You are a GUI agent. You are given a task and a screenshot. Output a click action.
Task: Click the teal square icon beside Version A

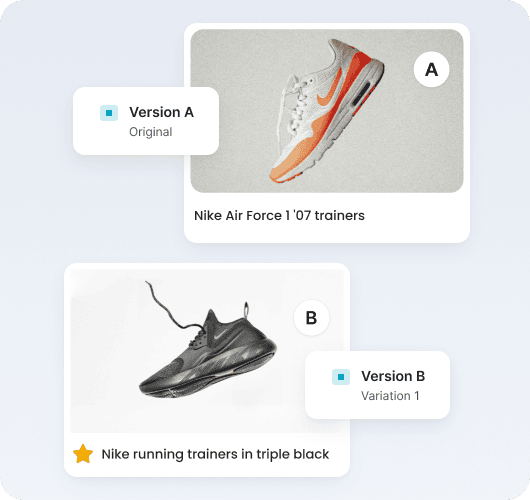[109, 113]
